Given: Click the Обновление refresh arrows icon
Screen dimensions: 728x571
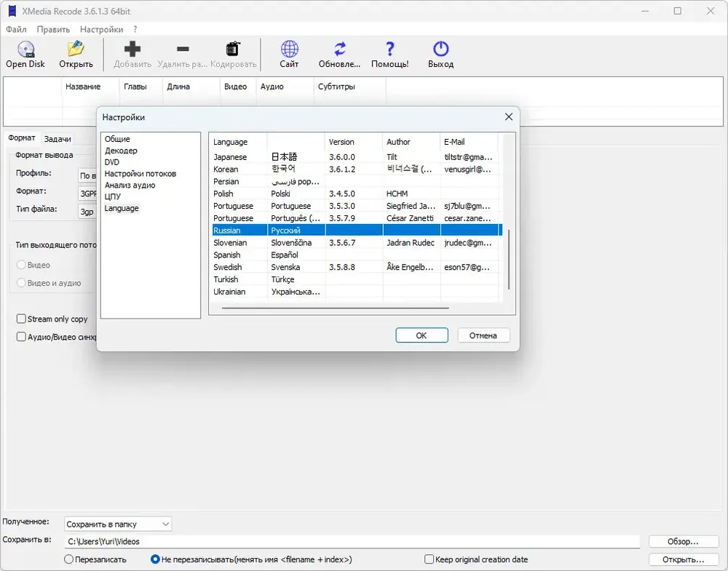Looking at the screenshot, I should coord(340,49).
